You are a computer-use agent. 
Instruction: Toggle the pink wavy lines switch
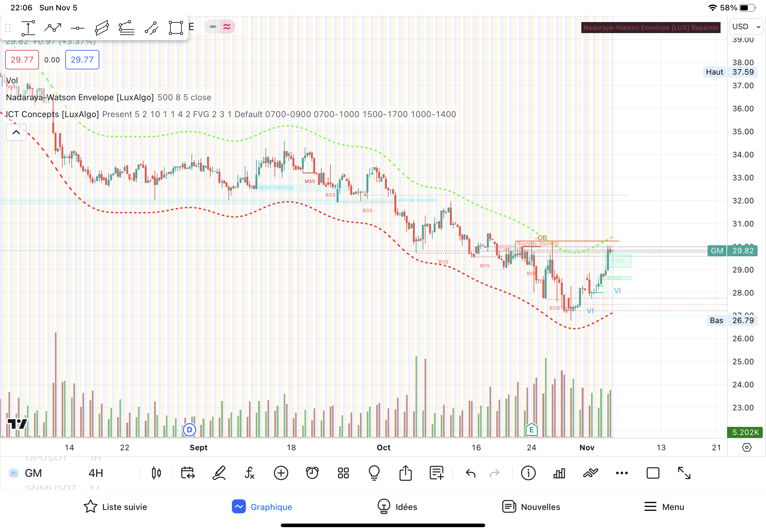[x=227, y=27]
